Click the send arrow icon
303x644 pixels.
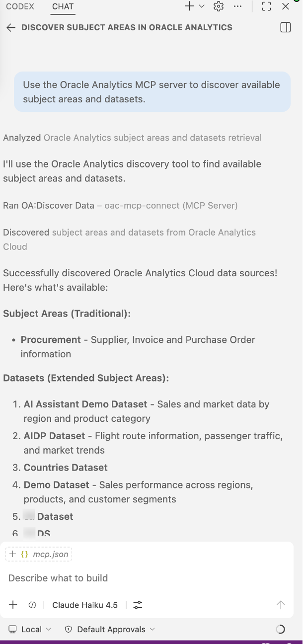281,605
